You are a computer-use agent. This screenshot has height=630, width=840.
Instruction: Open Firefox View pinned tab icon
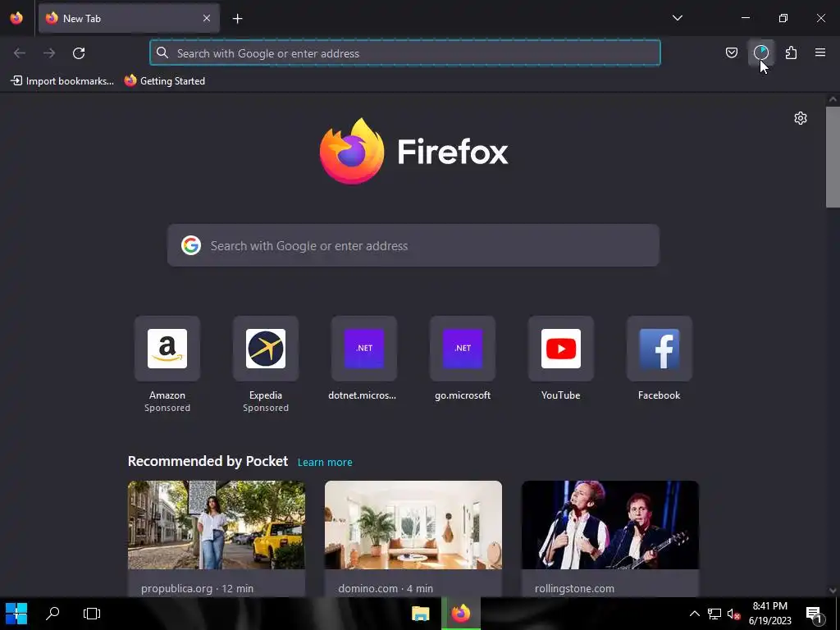coord(16,18)
